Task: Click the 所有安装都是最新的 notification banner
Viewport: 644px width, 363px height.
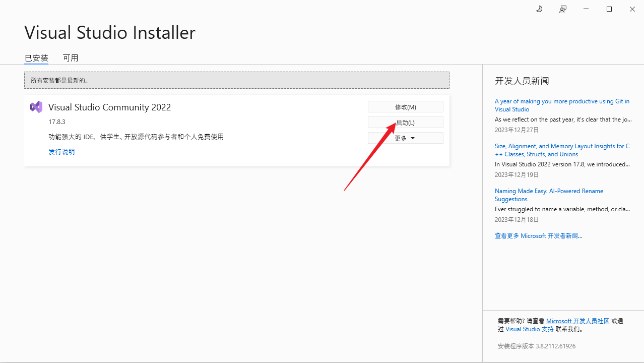Action: (236, 80)
